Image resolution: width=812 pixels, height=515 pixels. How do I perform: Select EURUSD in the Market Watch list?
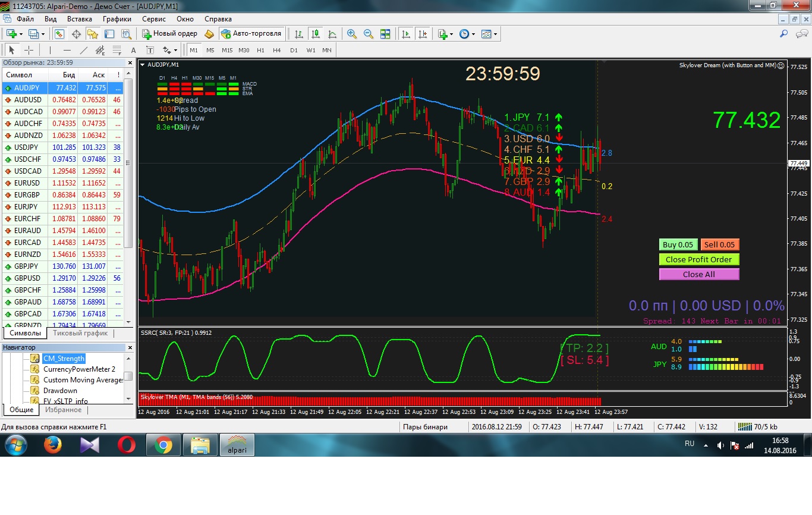click(x=64, y=183)
